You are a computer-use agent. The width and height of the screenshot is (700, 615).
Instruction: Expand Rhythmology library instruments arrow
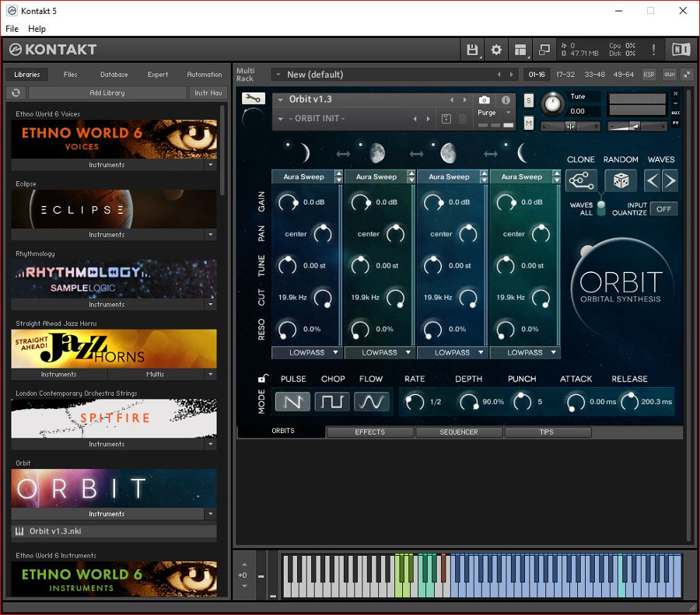pyautogui.click(x=210, y=304)
